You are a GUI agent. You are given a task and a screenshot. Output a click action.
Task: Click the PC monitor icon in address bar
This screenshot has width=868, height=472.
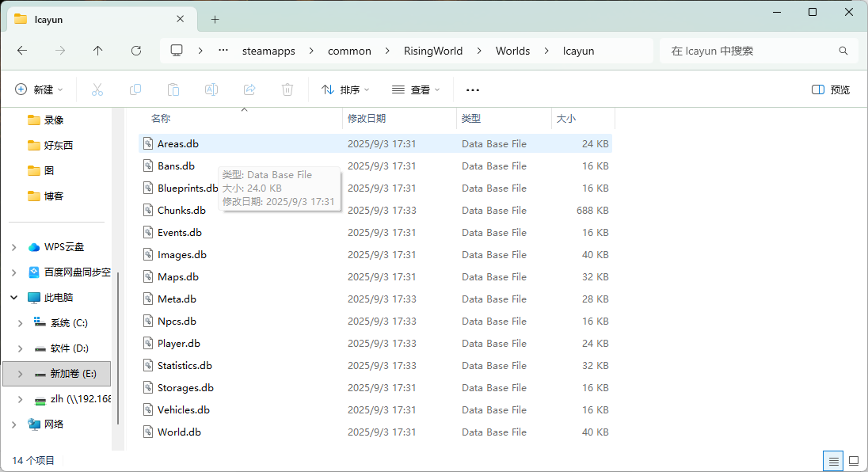177,51
